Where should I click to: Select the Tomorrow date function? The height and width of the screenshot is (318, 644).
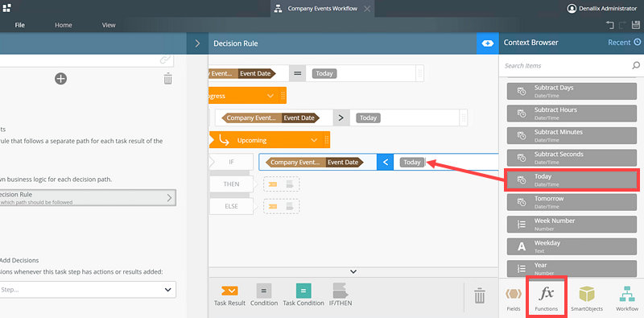coord(572,202)
